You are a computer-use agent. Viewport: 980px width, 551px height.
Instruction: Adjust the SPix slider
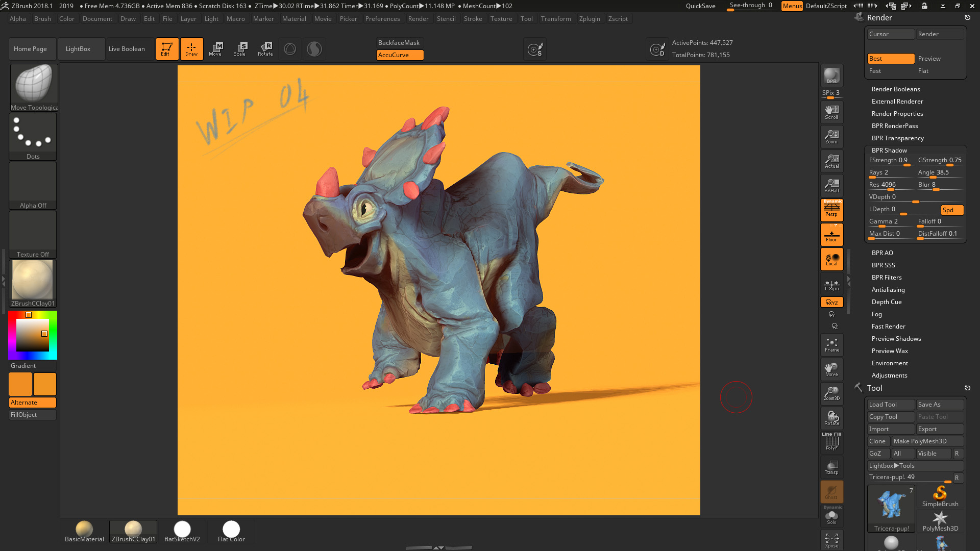coord(831,93)
